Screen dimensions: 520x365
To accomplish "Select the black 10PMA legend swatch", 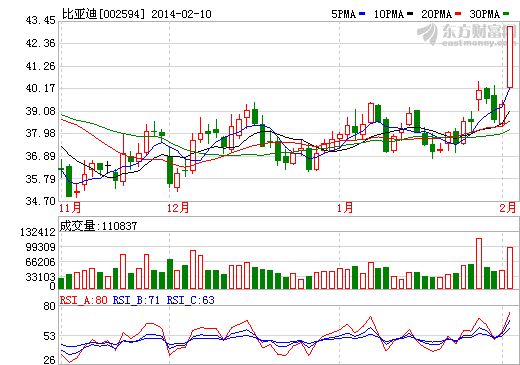I will (410, 14).
